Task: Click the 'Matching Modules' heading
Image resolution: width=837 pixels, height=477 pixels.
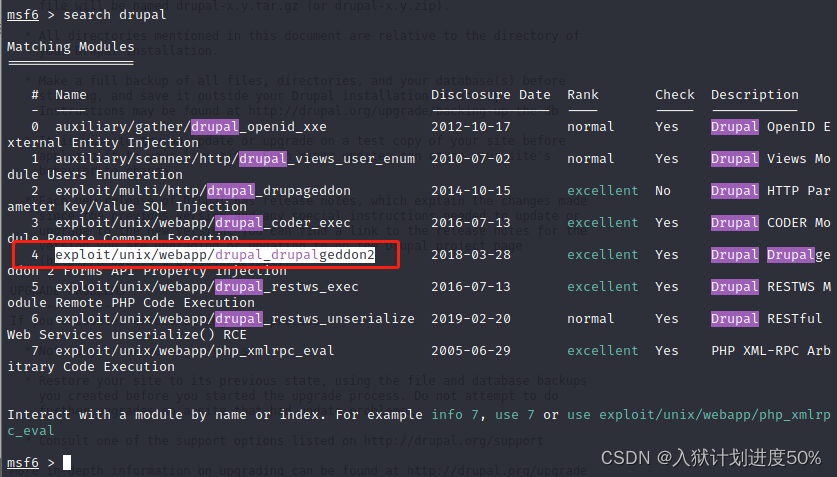Action: 70,47
